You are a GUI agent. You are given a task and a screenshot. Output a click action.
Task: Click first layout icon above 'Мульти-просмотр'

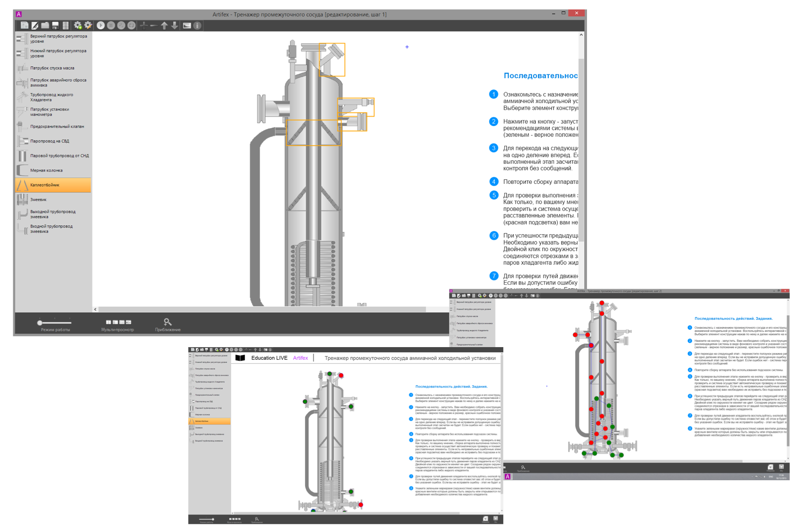tap(108, 322)
